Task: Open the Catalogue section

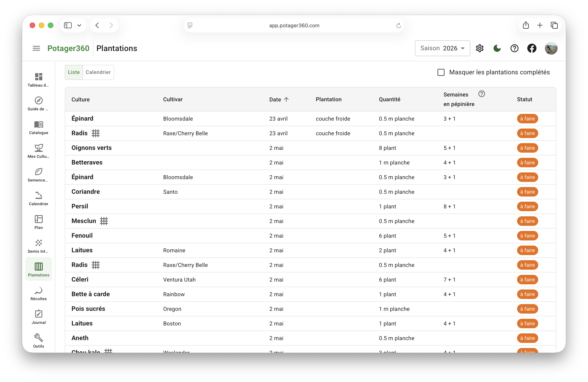Action: [x=38, y=127]
